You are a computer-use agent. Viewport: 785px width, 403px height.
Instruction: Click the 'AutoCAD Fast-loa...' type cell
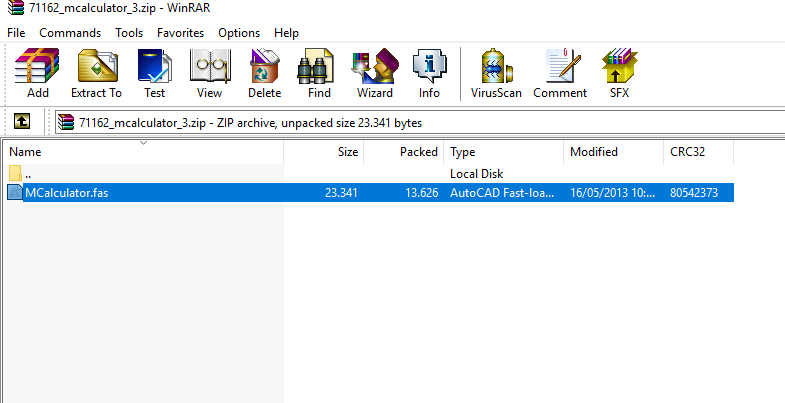[502, 193]
